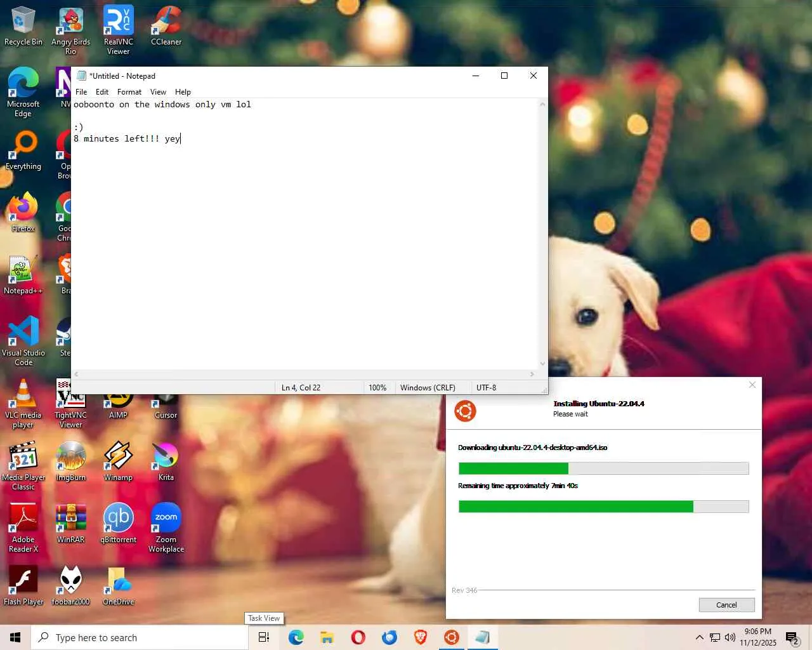Select the Cursor desktop shortcut
Screen dimensions: 812x650
[166, 406]
